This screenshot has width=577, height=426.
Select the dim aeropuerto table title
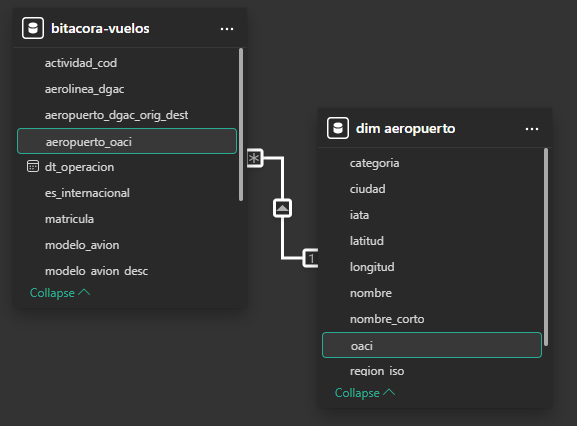(x=406, y=129)
